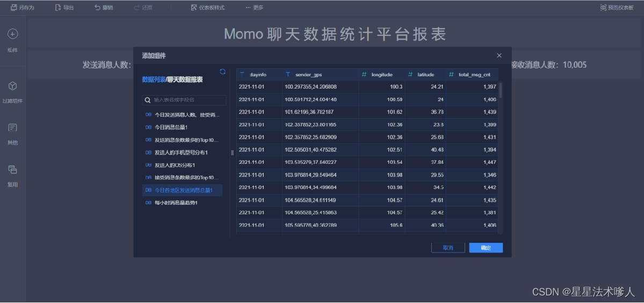Screen dimensions: 644x303
Task: Click the panel splitter handle between list and table
Action: point(233,153)
